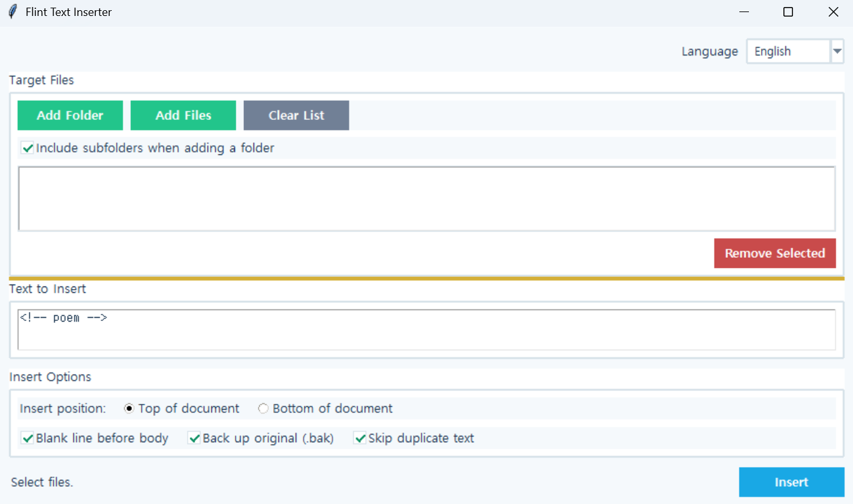853x504 pixels.
Task: Clear the target file list
Action: pyautogui.click(x=296, y=115)
